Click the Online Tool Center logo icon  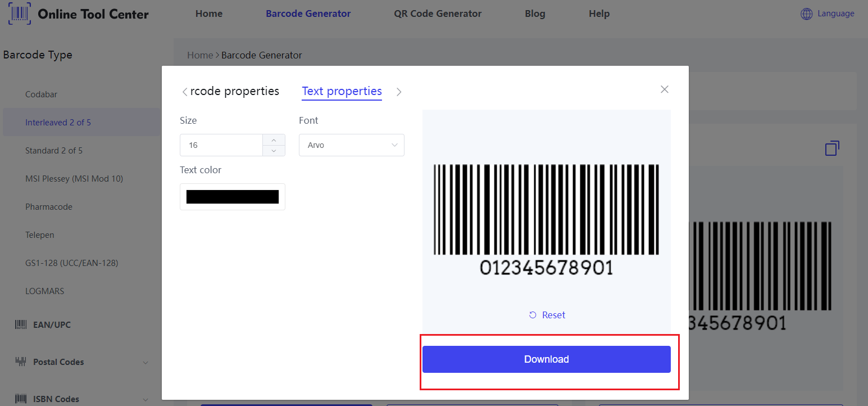[x=20, y=13]
